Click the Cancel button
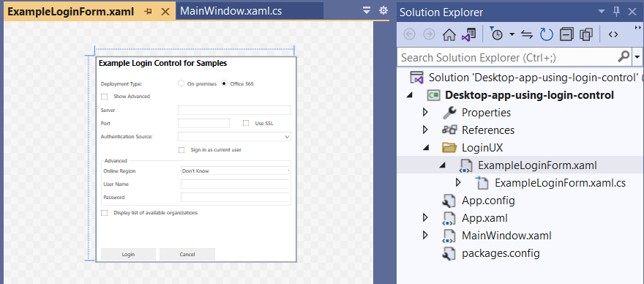 (187, 255)
